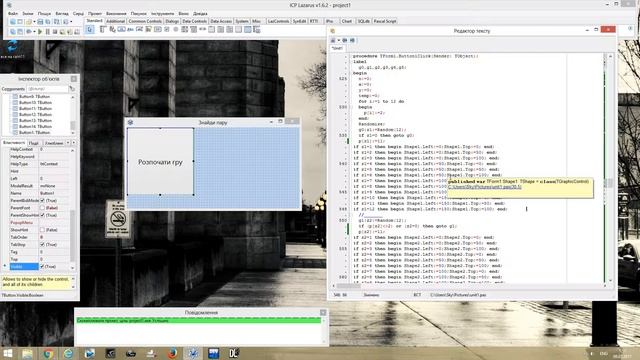This screenshot has height=360, width=640.
Task: Uncheck the Visible property checkbox
Action: point(42,267)
